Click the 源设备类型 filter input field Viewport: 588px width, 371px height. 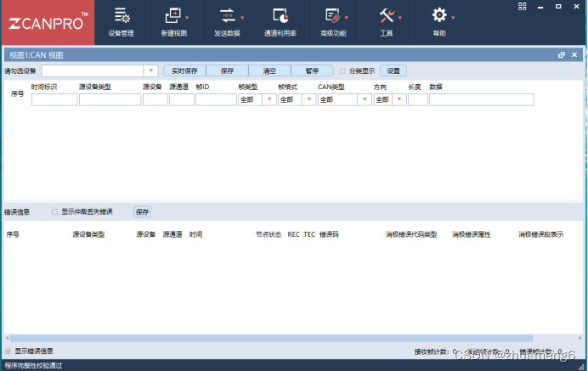tap(110, 99)
